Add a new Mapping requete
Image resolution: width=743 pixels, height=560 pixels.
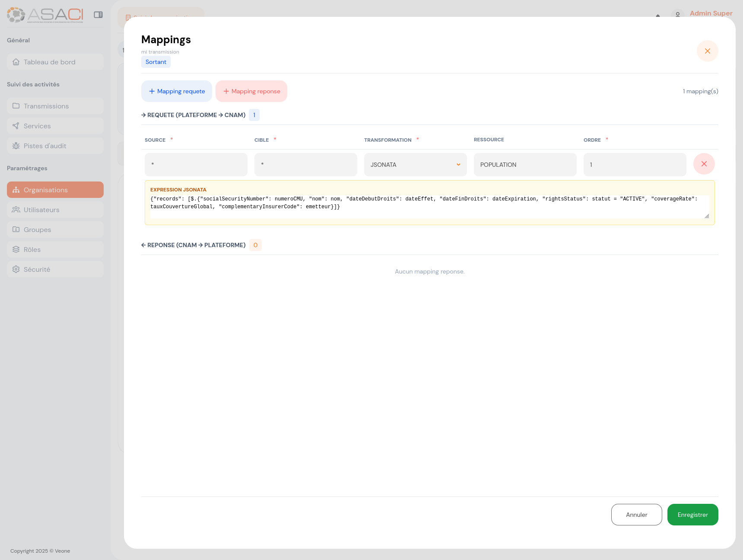pyautogui.click(x=177, y=91)
